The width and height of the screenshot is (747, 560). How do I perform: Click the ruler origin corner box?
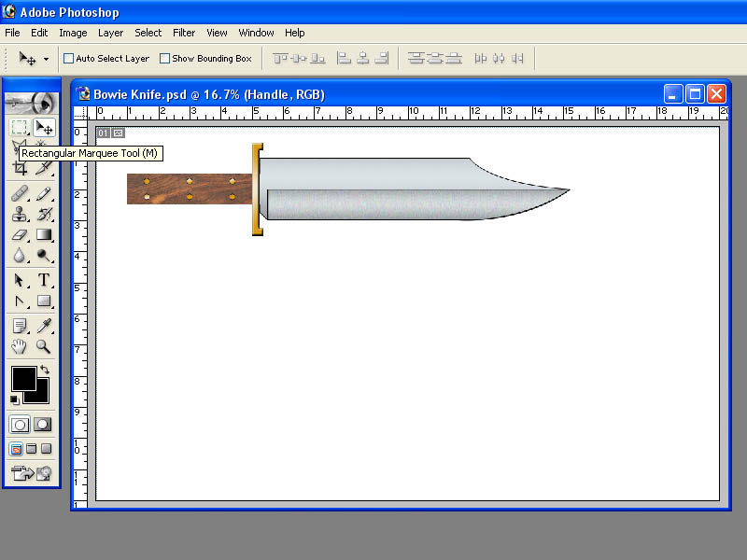(80, 113)
